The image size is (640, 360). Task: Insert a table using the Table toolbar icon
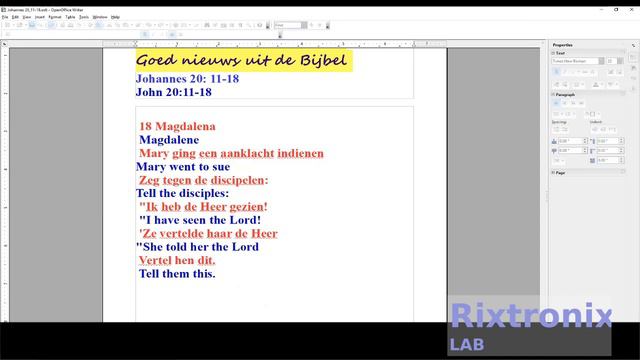184,25
